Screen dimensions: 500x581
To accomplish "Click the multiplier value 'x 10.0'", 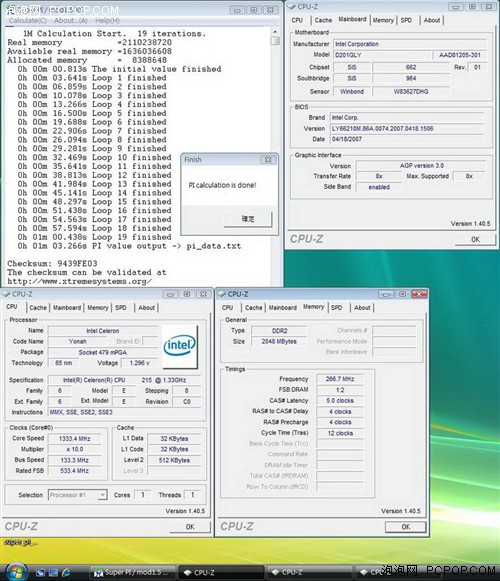I will pyautogui.click(x=74, y=449).
